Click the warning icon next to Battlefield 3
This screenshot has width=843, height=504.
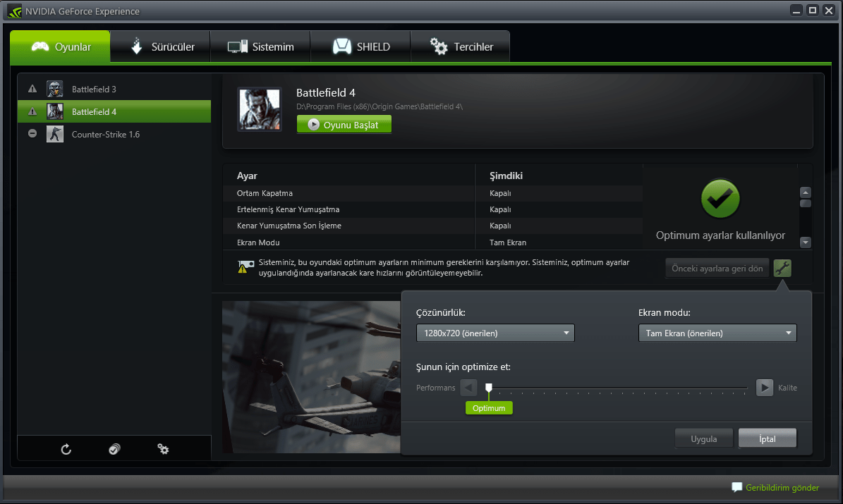tap(32, 90)
